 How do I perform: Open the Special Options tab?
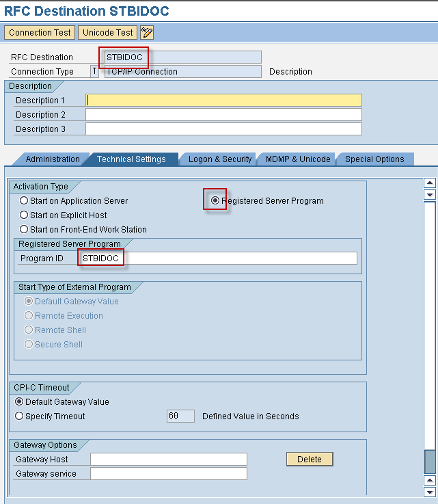coord(374,159)
